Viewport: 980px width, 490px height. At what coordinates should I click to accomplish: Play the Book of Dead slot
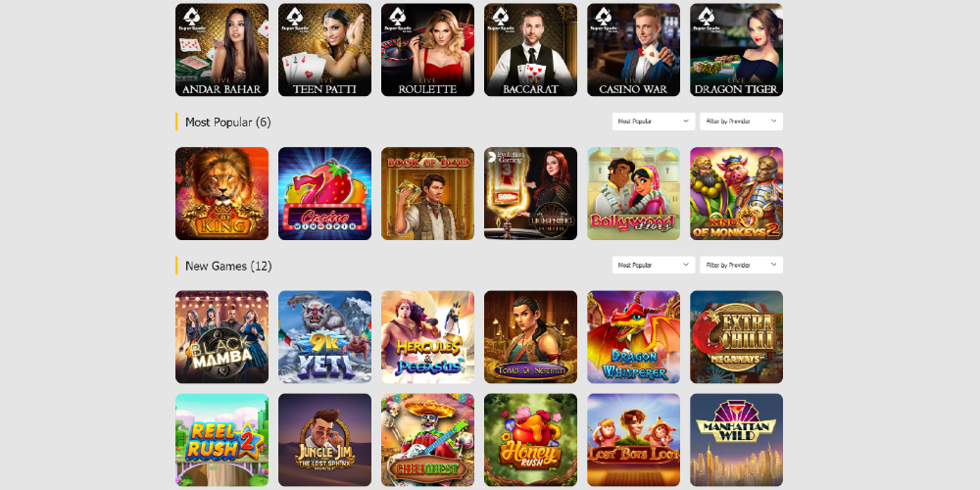tap(427, 194)
